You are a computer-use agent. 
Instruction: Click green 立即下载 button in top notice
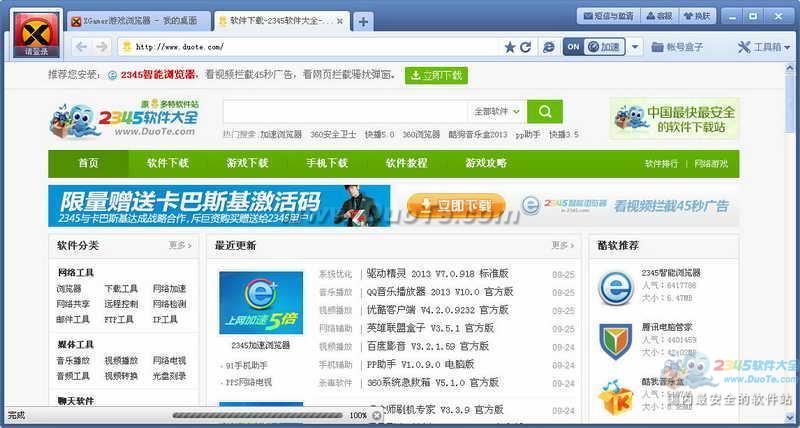pyautogui.click(x=436, y=75)
